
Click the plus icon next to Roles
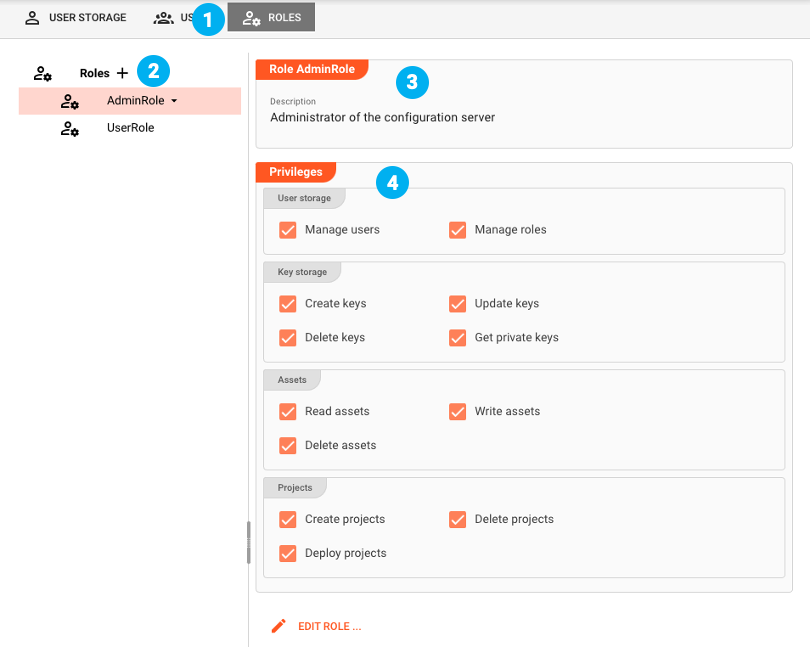click(122, 73)
